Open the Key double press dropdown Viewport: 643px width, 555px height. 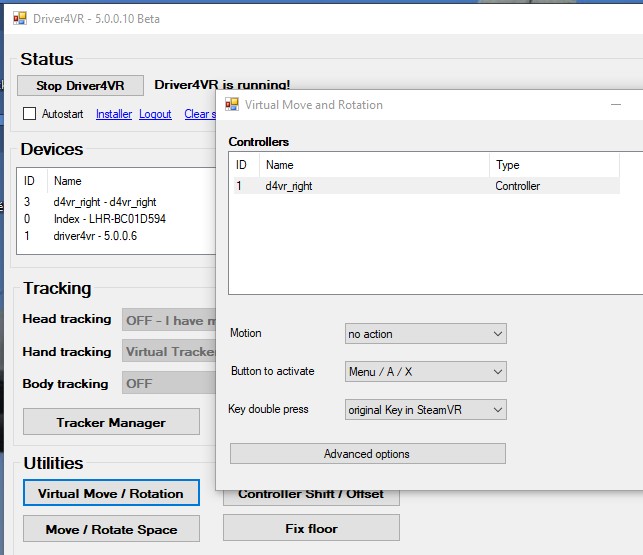coord(426,409)
